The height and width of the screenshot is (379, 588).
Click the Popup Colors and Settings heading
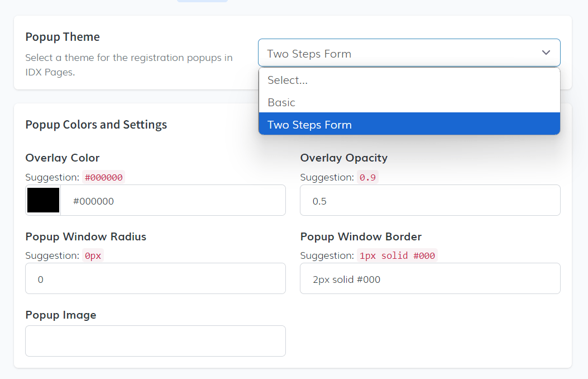pos(96,125)
